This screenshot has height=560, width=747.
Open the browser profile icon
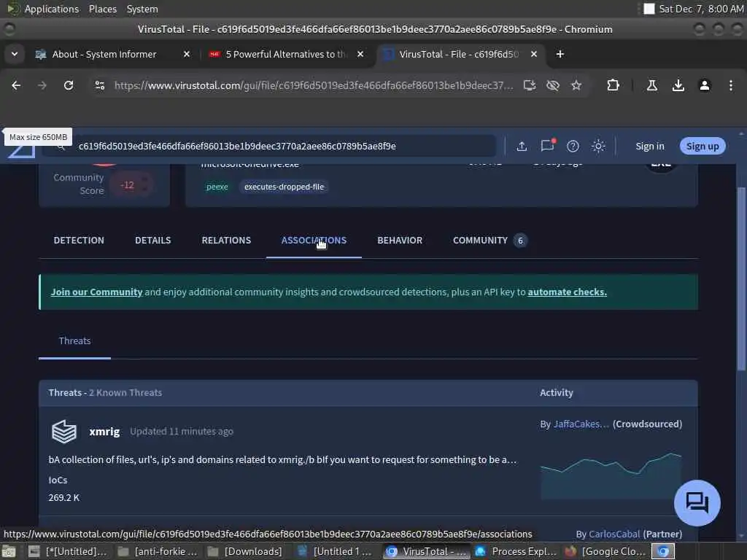(705, 85)
